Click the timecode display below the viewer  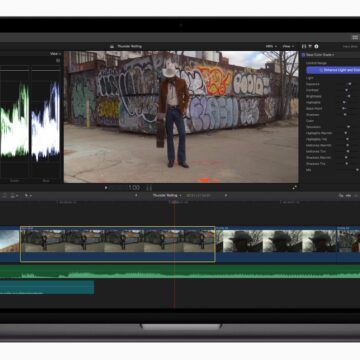coord(134,188)
